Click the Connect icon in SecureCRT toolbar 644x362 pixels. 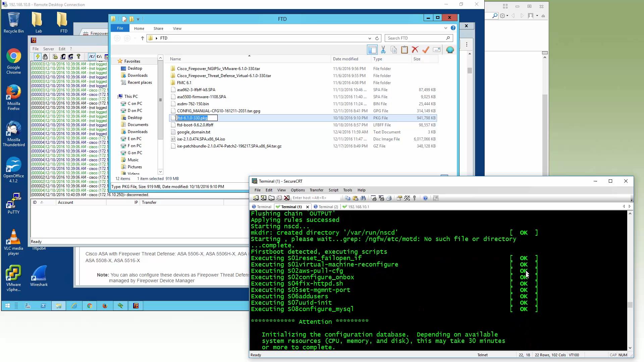click(x=256, y=198)
